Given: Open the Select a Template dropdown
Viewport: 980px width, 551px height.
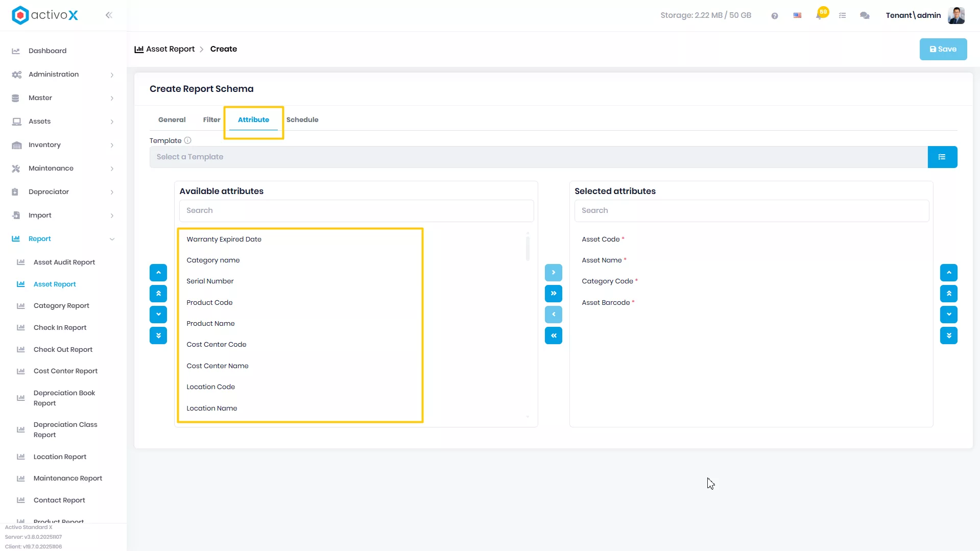Looking at the screenshot, I should 538,157.
